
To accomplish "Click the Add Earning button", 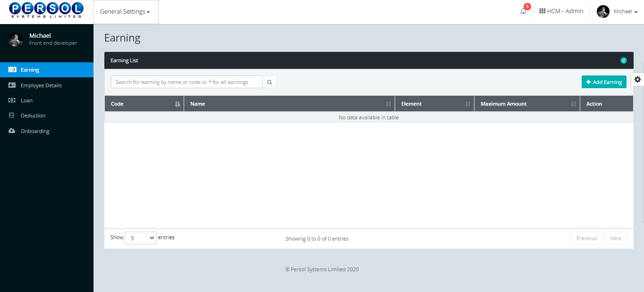I will [x=604, y=82].
